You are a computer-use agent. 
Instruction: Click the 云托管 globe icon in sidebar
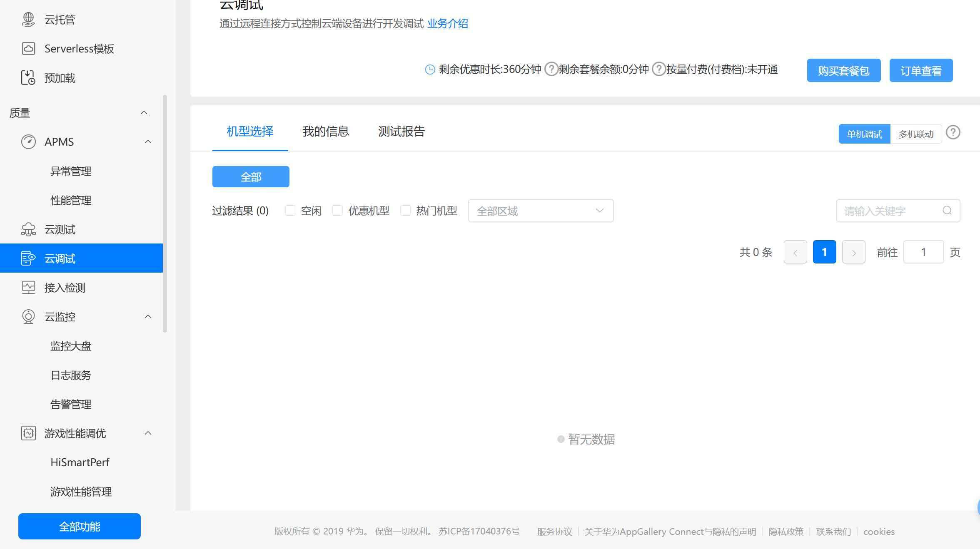click(x=28, y=20)
